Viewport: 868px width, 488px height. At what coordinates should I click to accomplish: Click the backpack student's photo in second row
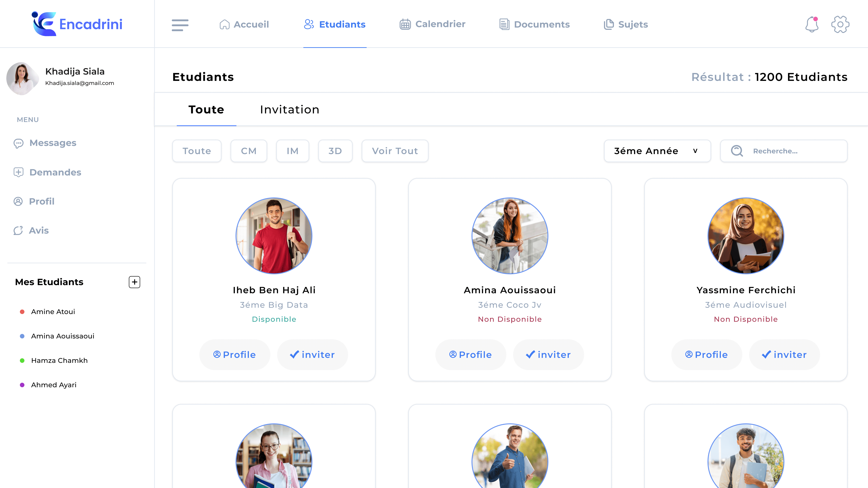[x=746, y=456]
